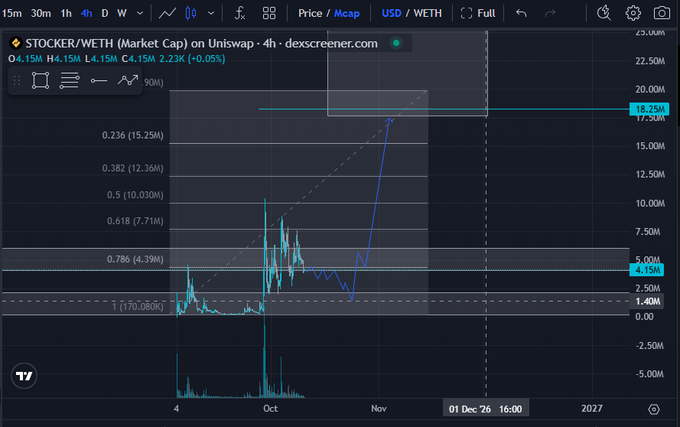The height and width of the screenshot is (427, 680).
Task: Click the Oct label on time axis
Action: click(x=271, y=409)
